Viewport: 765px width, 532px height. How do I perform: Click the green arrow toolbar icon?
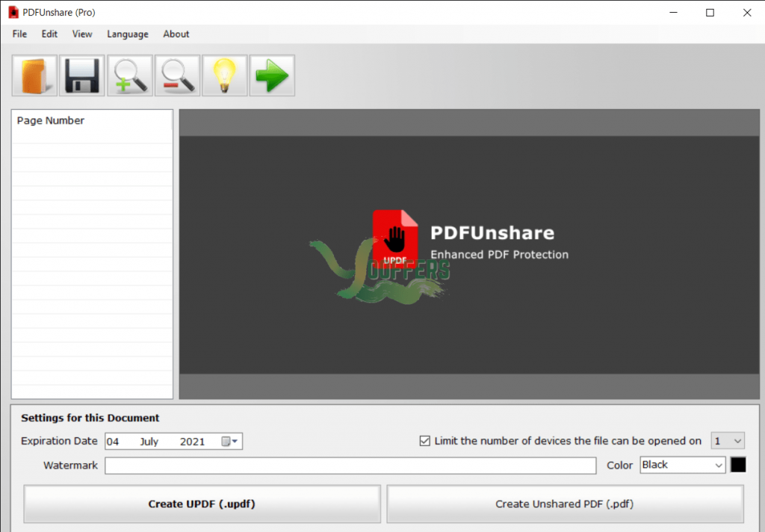pyautogui.click(x=272, y=75)
